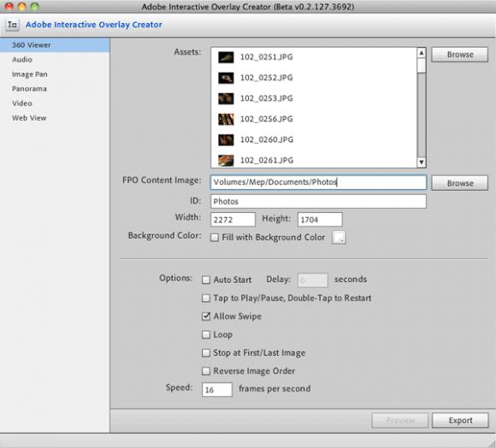Click Browse for FPO Content Image
The image size is (496, 448).
(459, 183)
